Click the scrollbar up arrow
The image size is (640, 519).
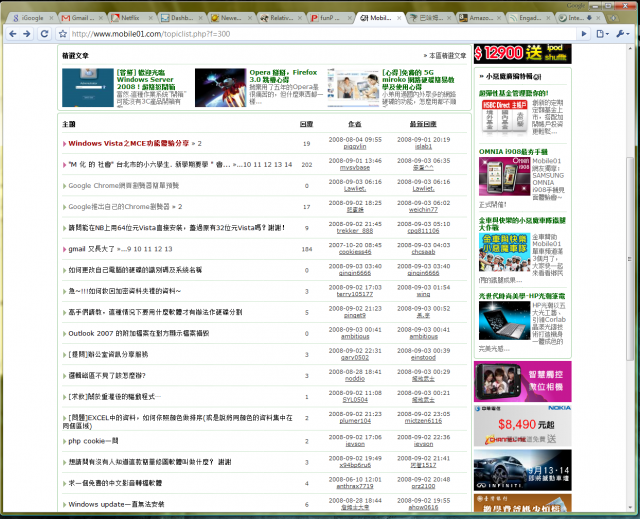pos(630,48)
